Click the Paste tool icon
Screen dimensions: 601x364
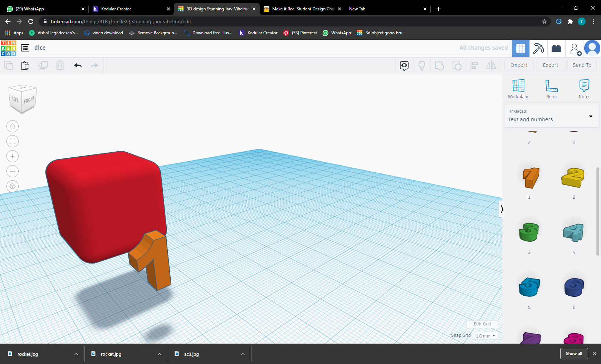pyautogui.click(x=25, y=65)
